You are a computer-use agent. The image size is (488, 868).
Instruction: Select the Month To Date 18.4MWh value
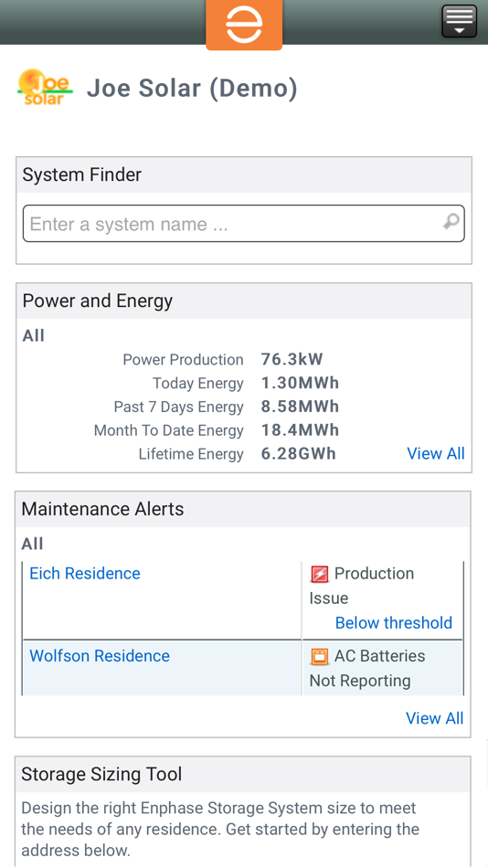300,430
